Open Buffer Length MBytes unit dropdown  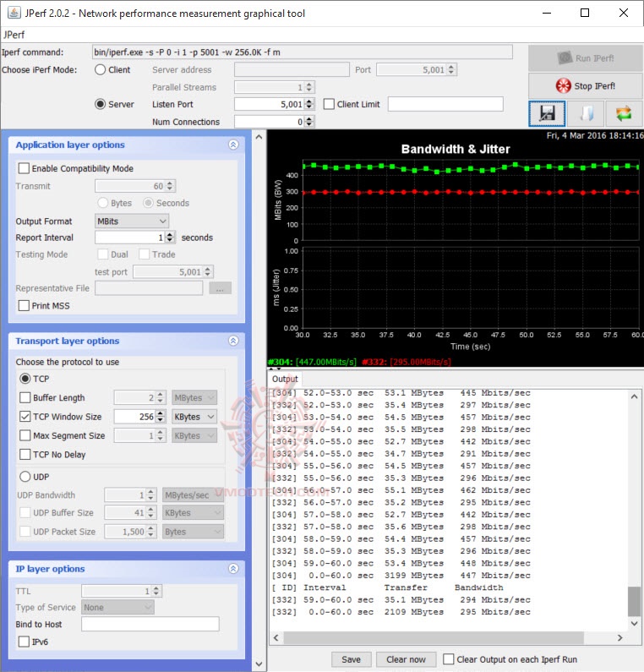194,398
